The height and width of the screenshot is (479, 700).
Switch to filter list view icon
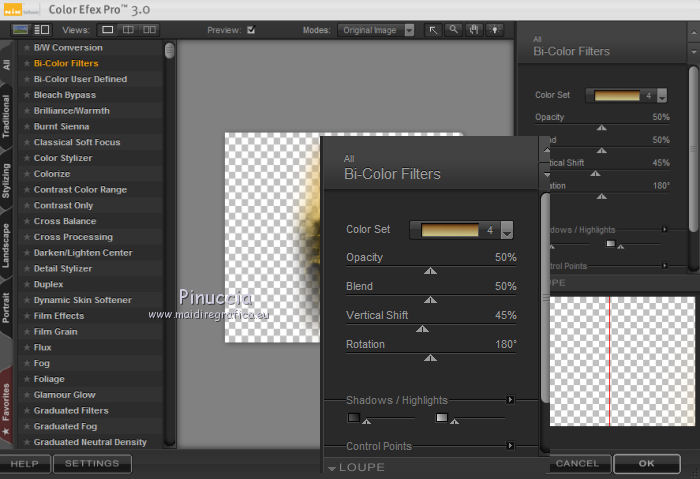point(42,30)
